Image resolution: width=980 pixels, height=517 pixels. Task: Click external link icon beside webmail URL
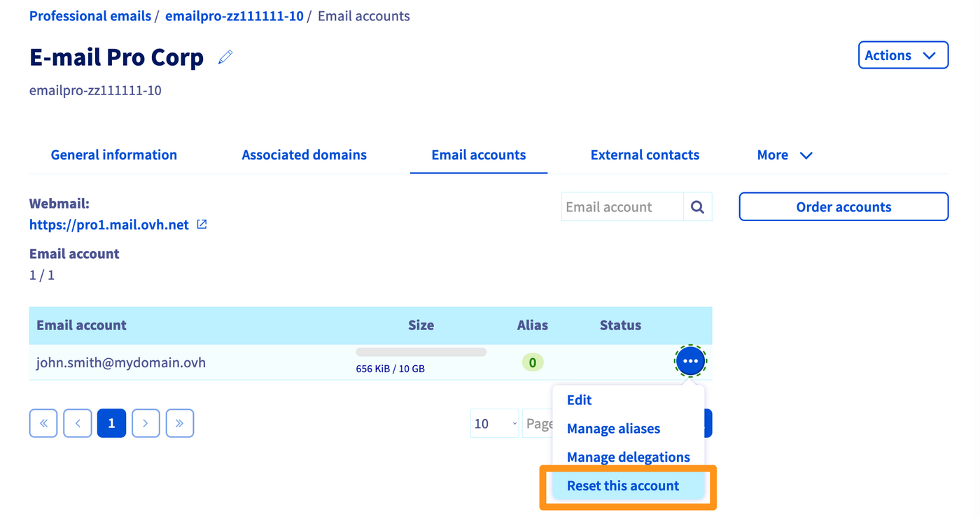click(x=202, y=225)
